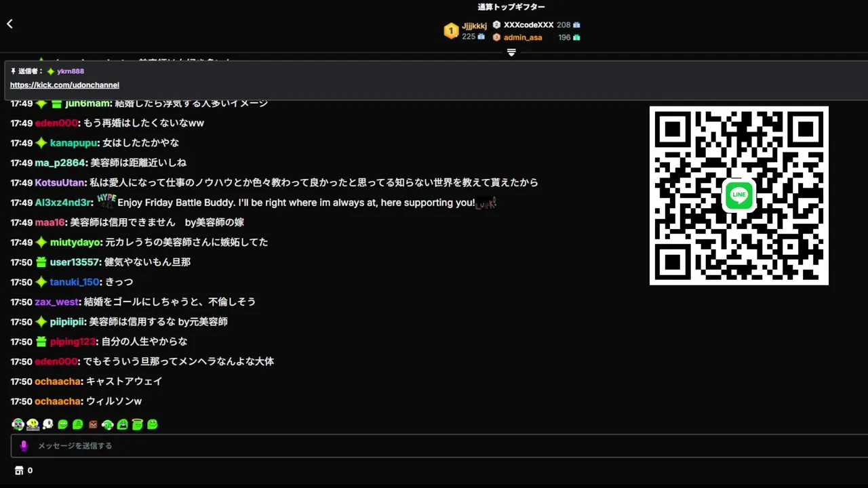
Task: Open username piipiipii in chat
Action: coord(67,322)
